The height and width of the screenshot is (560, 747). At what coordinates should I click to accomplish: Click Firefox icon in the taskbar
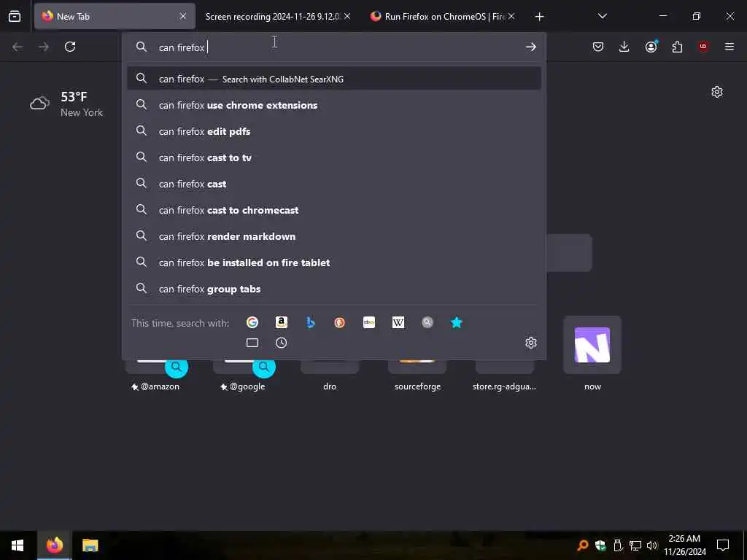pyautogui.click(x=54, y=545)
